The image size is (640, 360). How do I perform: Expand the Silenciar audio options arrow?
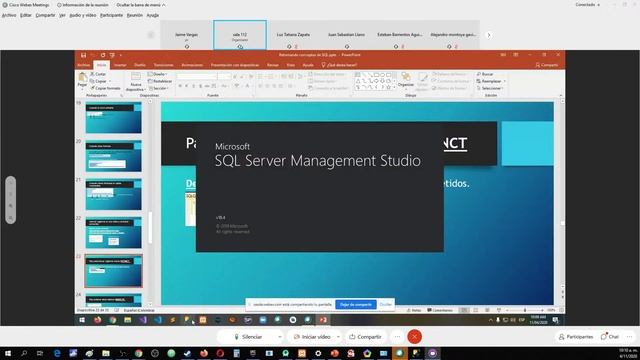[x=280, y=337]
